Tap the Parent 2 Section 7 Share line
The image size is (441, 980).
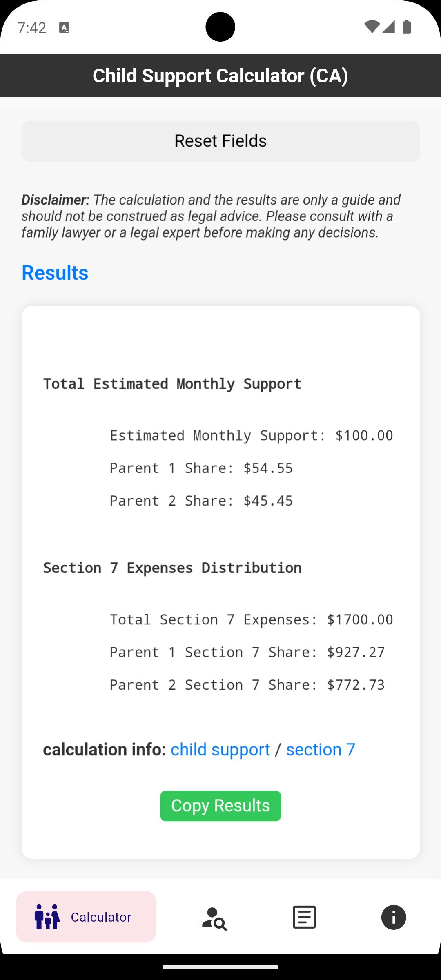(x=247, y=685)
